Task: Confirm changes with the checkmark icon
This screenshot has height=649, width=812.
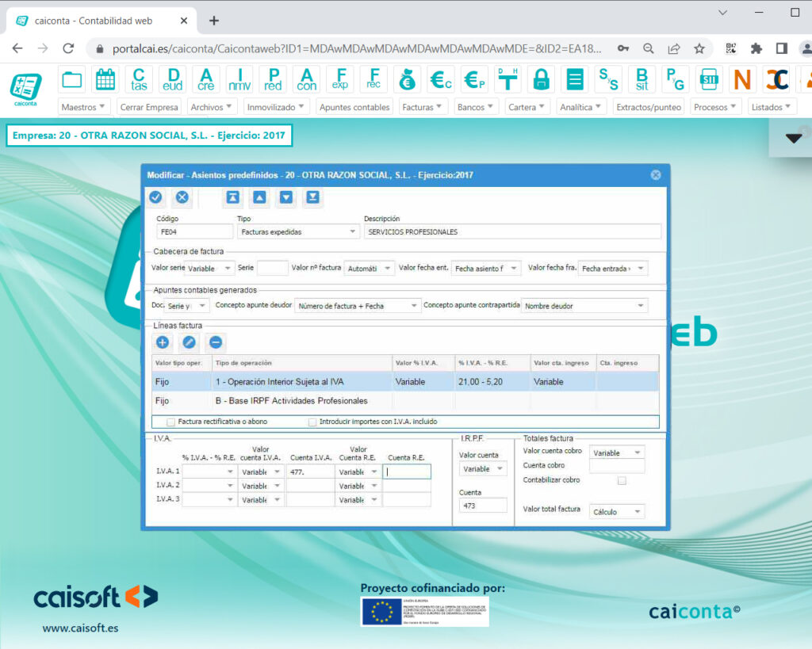Action: (155, 197)
